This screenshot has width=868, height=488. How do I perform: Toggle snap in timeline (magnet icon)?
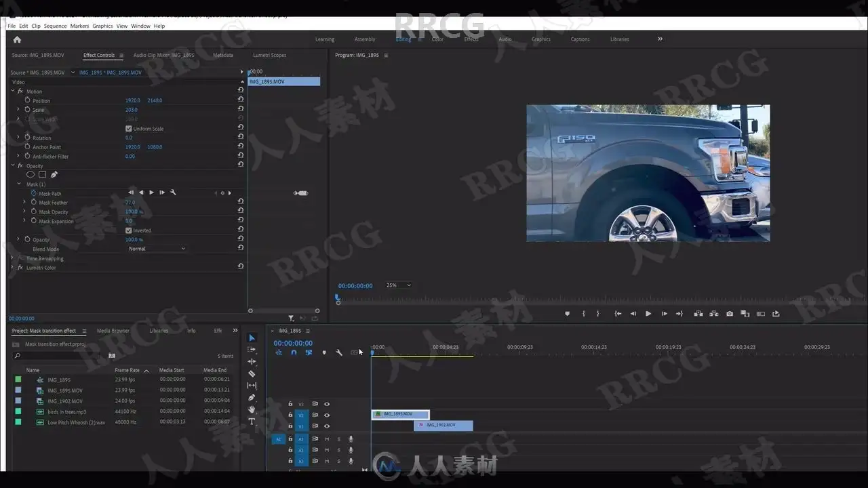[294, 352]
